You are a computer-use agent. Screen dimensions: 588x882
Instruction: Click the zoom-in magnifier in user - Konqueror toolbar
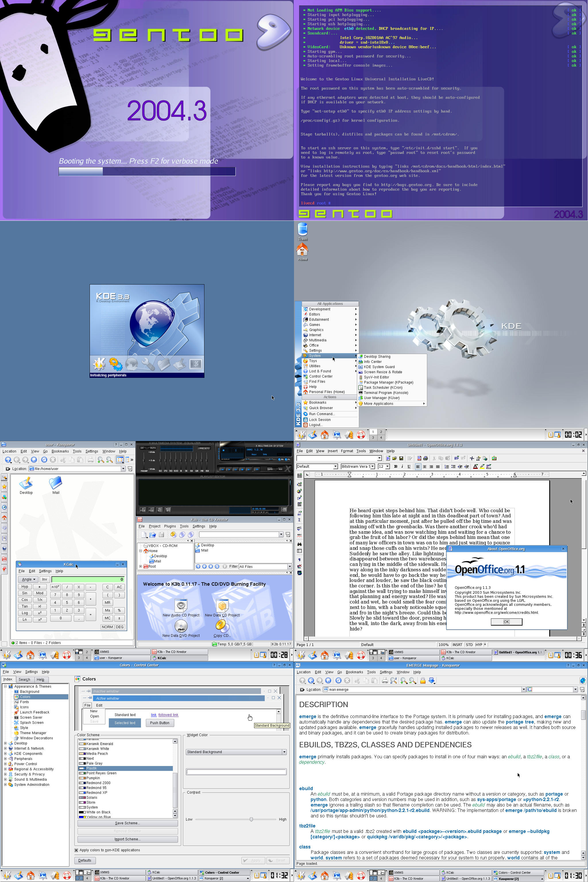pyautogui.click(x=101, y=460)
